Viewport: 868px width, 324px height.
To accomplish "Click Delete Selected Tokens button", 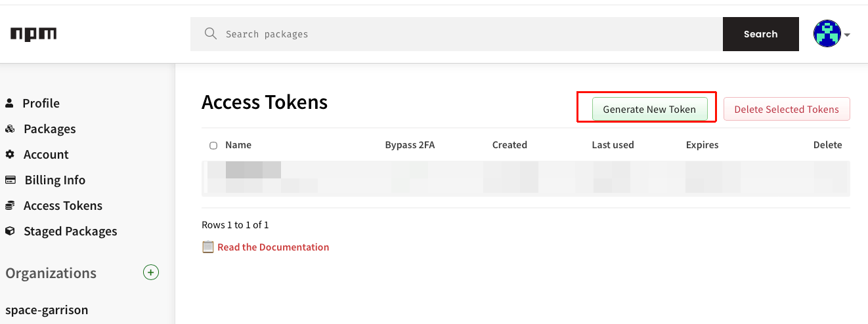I will tap(787, 109).
